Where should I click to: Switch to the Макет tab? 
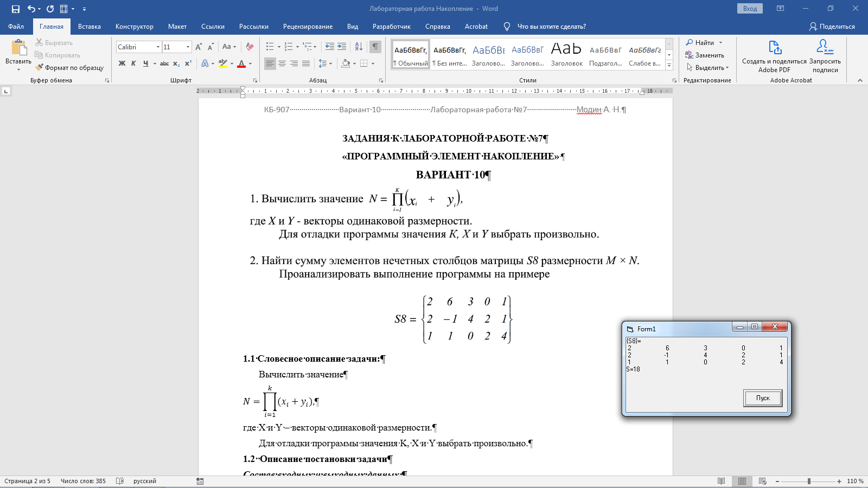click(177, 26)
